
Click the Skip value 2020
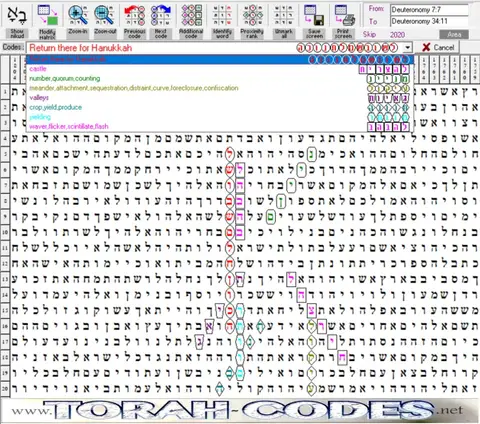(x=397, y=35)
